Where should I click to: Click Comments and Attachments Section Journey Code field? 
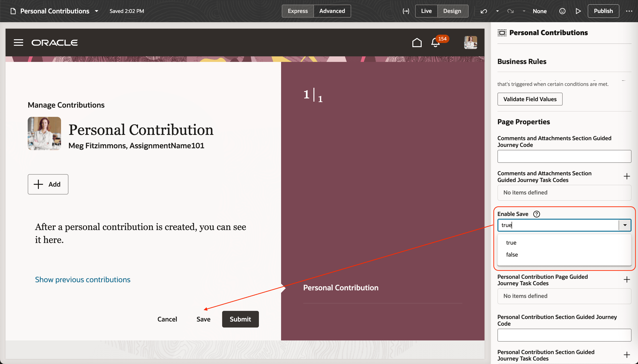click(x=564, y=157)
